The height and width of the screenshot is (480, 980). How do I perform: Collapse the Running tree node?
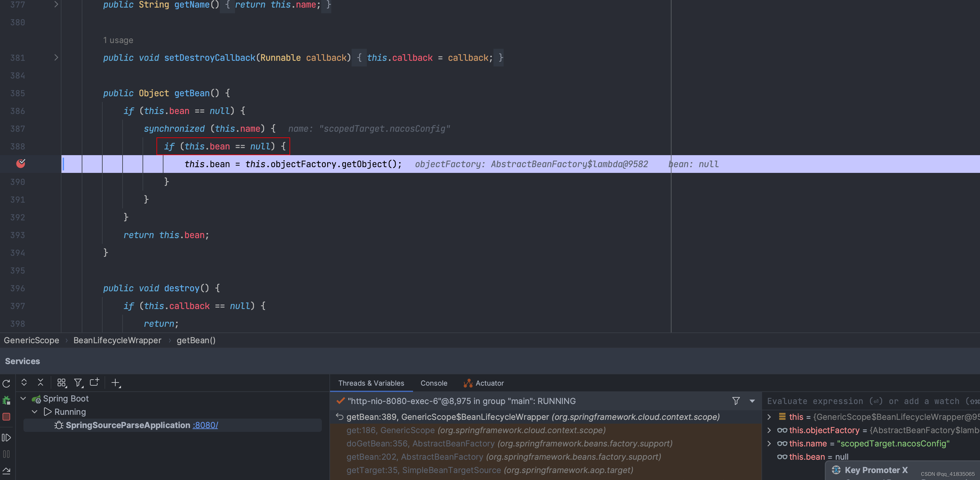click(x=35, y=412)
